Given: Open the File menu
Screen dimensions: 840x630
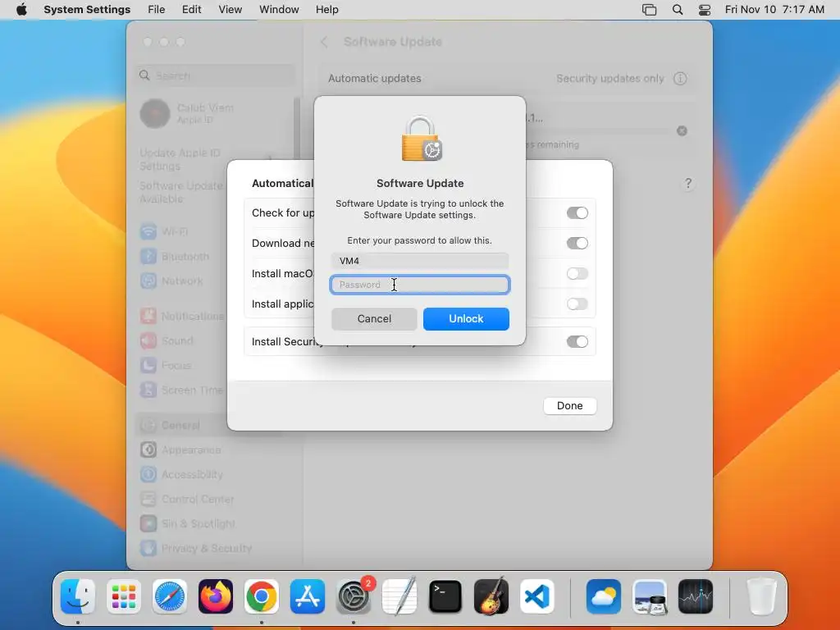Looking at the screenshot, I should [157, 10].
